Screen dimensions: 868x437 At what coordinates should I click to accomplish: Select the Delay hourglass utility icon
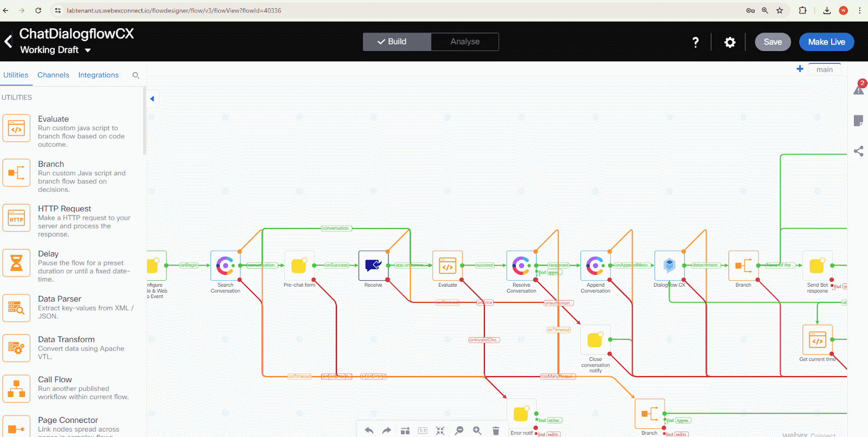16,263
